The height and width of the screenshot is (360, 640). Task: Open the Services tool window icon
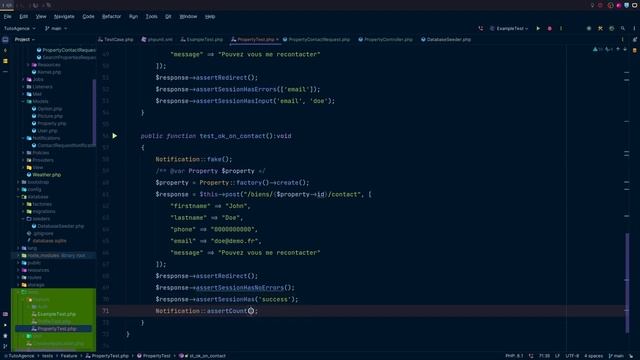(5, 336)
